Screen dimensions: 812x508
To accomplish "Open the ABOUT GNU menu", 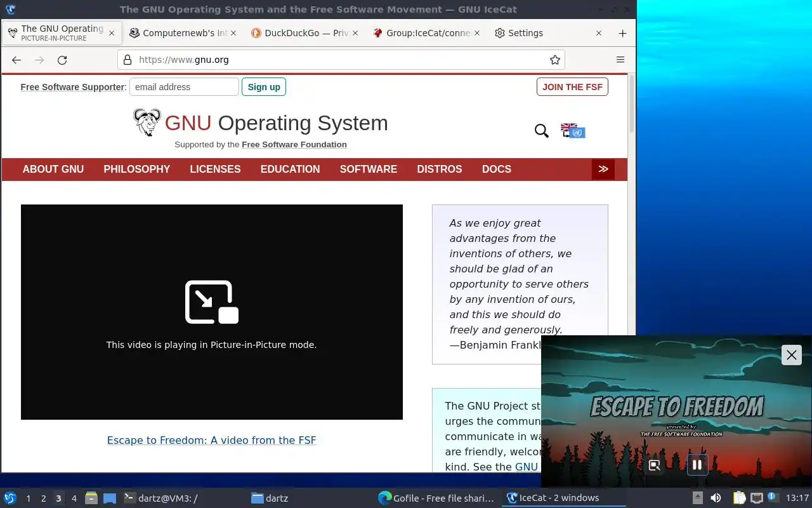I will pos(53,169).
